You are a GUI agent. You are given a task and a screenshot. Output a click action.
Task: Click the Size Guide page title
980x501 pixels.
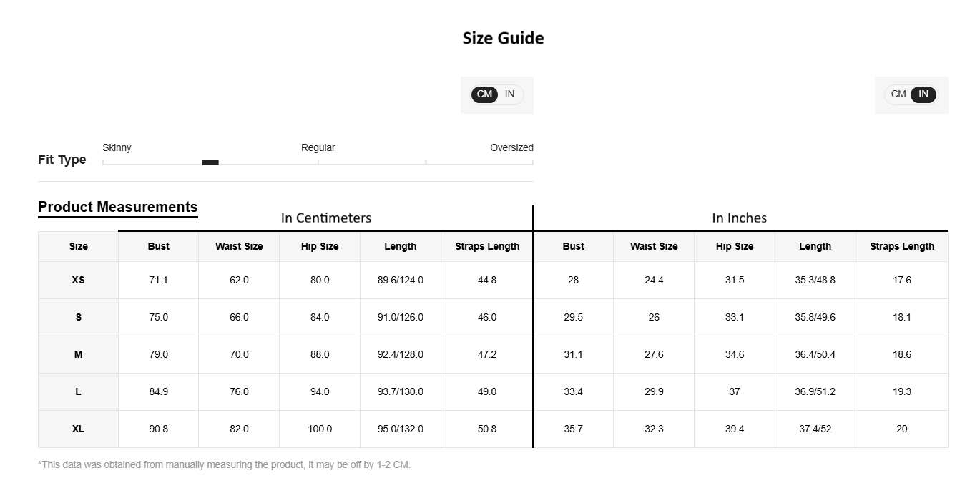point(503,38)
